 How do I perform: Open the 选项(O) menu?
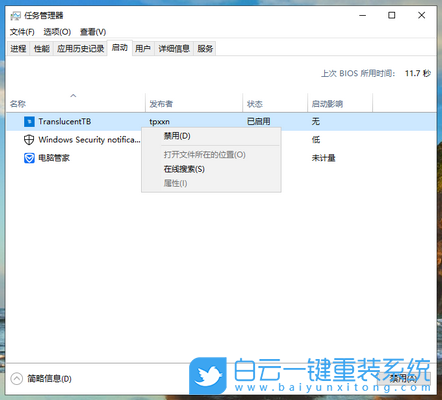click(57, 32)
